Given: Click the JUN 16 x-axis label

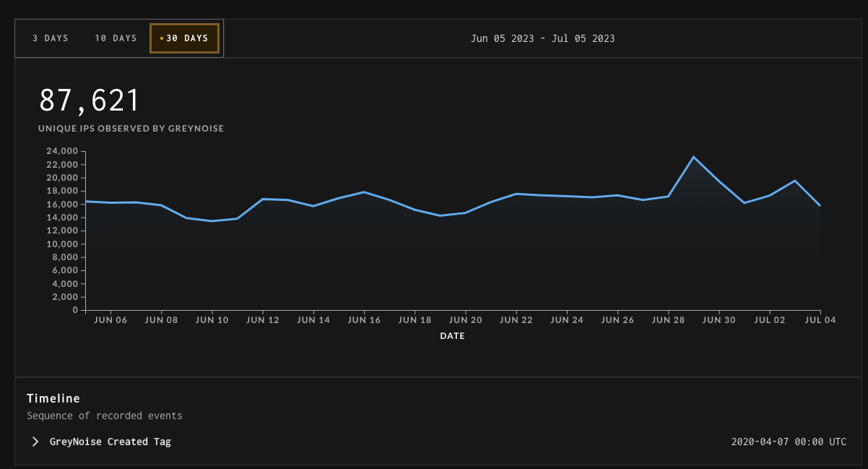Looking at the screenshot, I should point(364,320).
